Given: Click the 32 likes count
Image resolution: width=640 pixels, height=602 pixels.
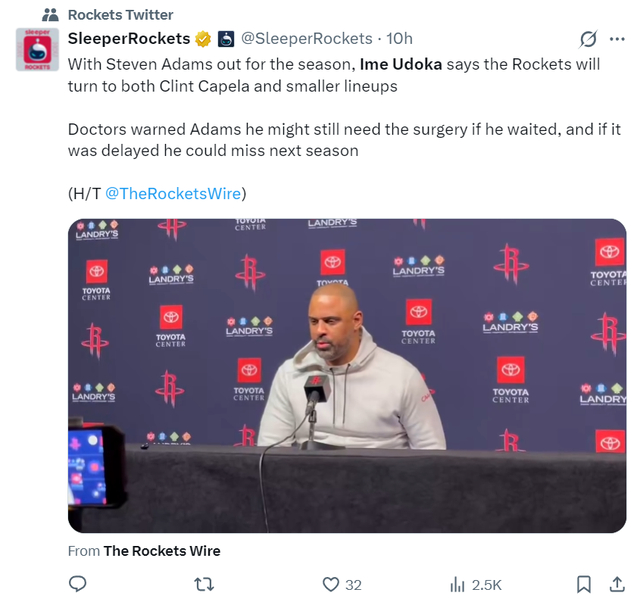Looking at the screenshot, I should click(x=353, y=585).
